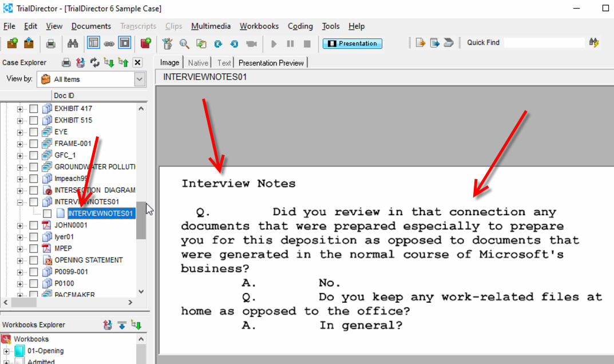614x364 pixels.
Task: Click the notepad with blue arrow icon
Action: tap(435, 43)
